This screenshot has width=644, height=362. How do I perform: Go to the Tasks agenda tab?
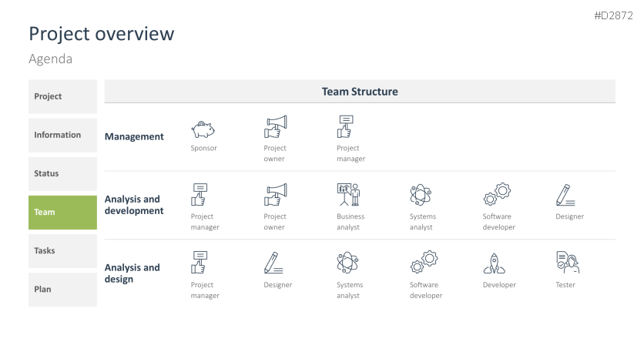(62, 251)
